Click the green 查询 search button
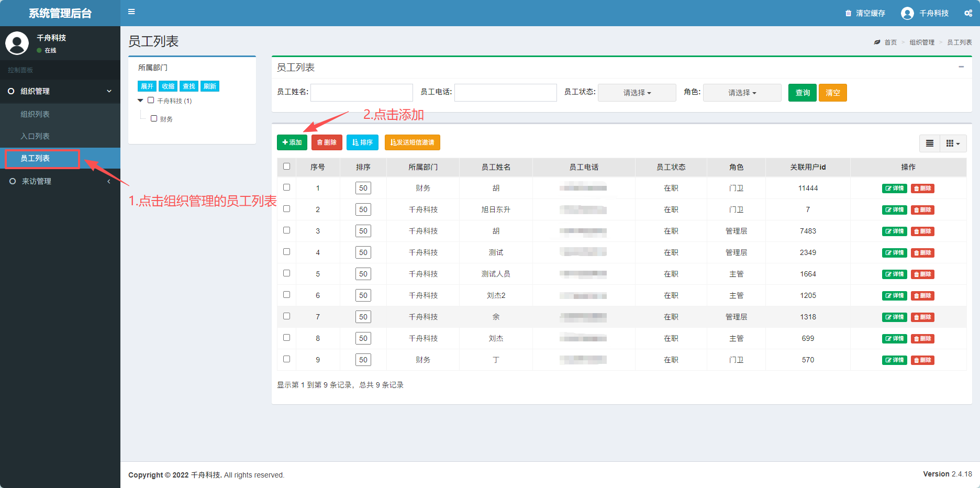This screenshot has height=488, width=980. pos(802,93)
